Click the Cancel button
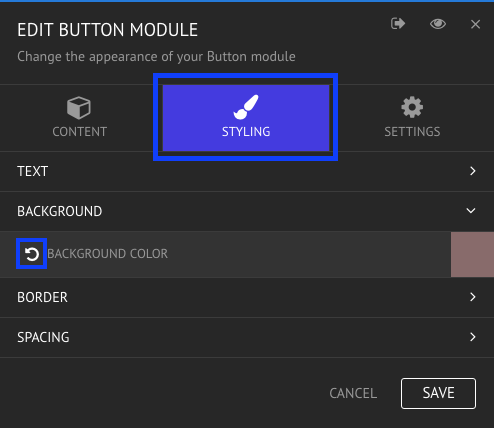This screenshot has width=494, height=428. point(353,393)
